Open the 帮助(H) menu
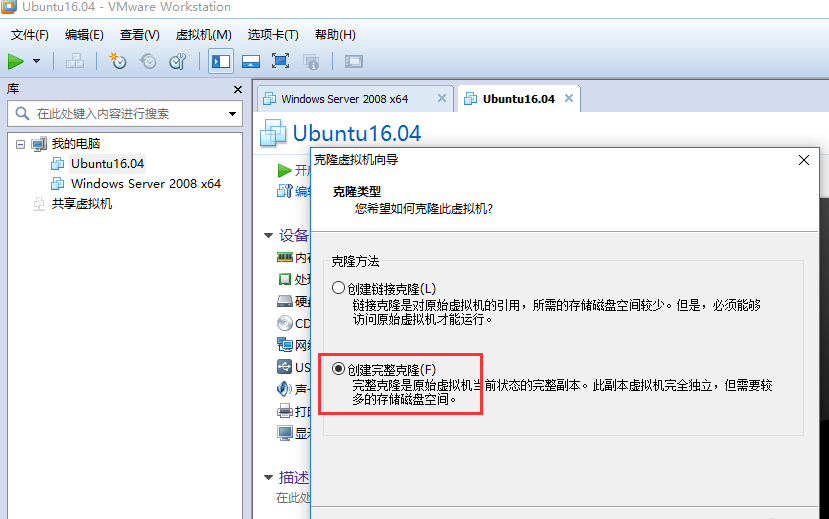This screenshot has height=519, width=829. (335, 35)
